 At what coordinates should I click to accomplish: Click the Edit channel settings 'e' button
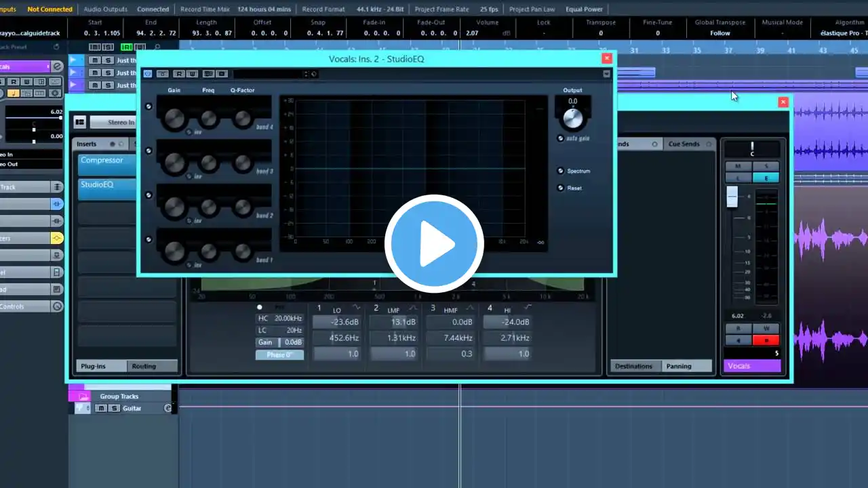[x=766, y=178]
